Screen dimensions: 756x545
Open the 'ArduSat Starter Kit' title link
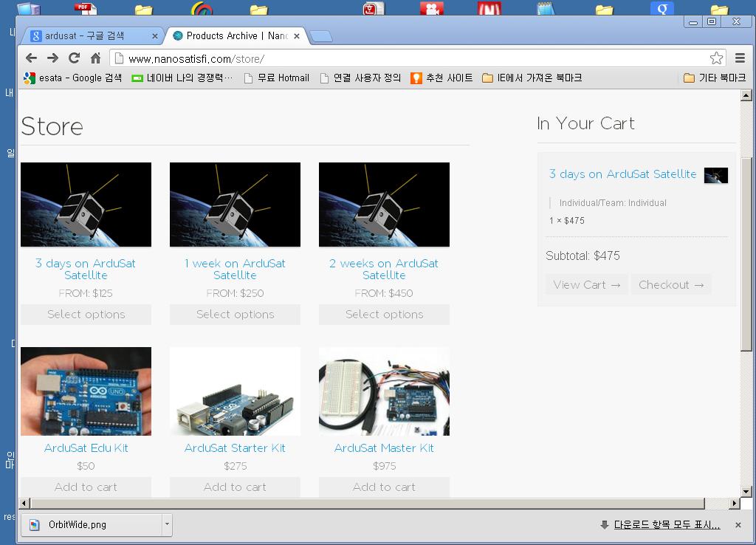235,448
